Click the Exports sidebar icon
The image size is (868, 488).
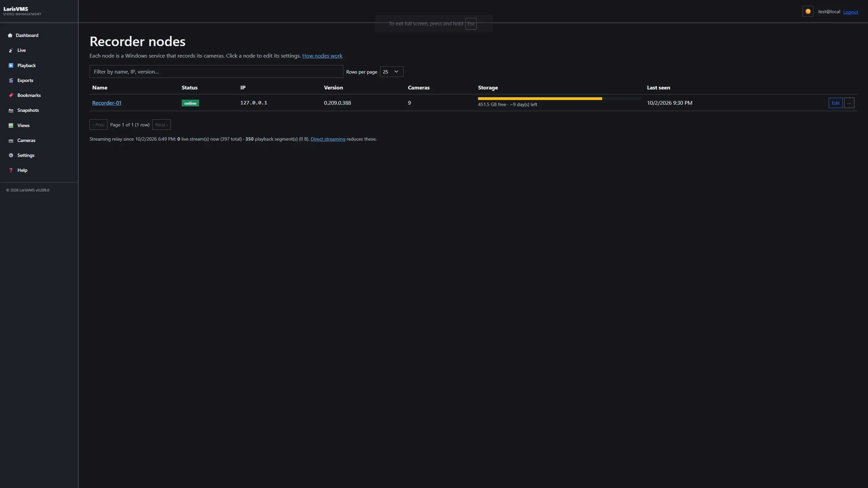(11, 81)
